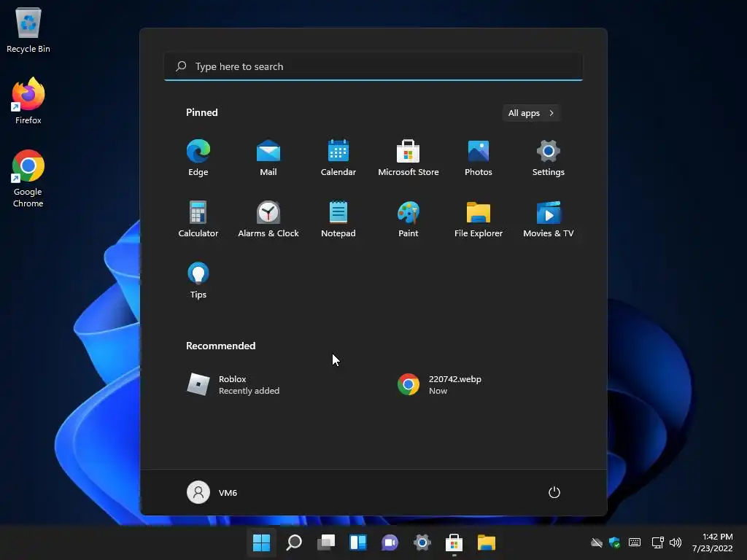747x560 pixels.
Task: Select the Recycle Bin desktop icon
Action: (x=28, y=31)
